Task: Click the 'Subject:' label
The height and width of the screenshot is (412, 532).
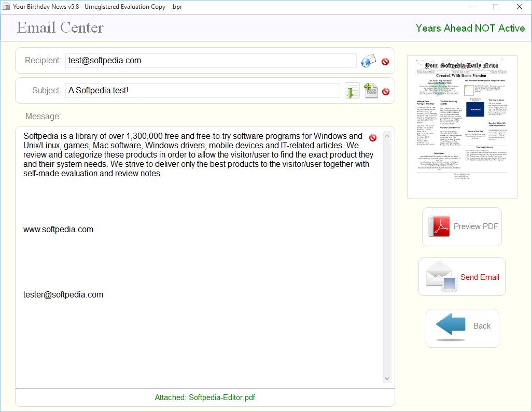Action: 47,91
